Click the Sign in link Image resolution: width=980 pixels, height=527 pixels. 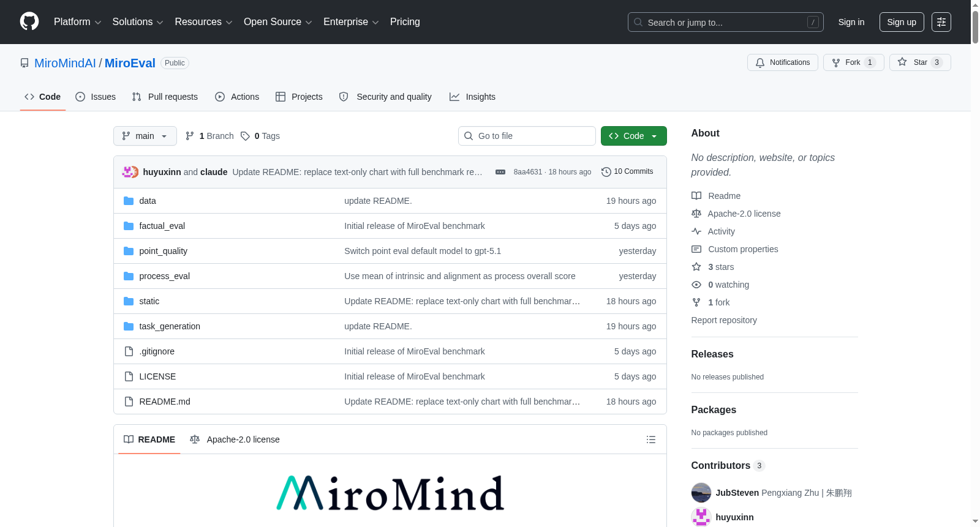pos(851,22)
